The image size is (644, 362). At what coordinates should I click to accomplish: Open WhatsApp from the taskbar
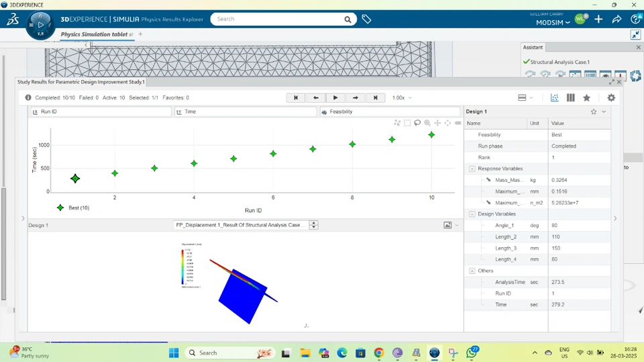472,352
